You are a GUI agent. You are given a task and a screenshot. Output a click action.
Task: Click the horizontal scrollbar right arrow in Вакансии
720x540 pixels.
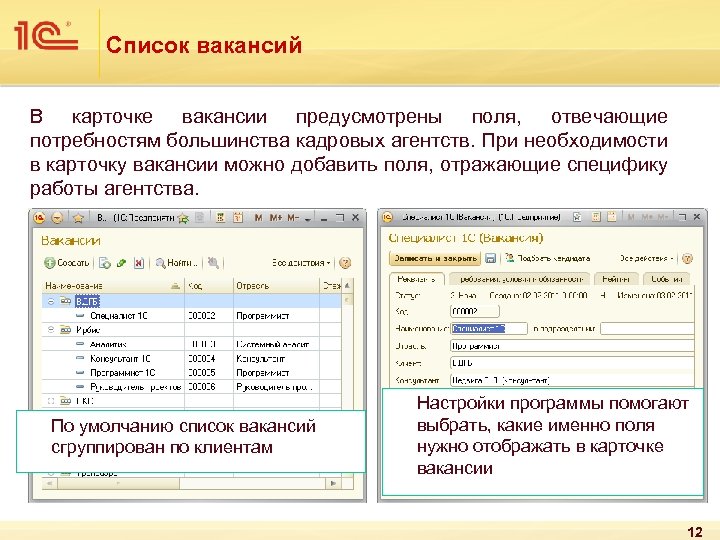[333, 483]
